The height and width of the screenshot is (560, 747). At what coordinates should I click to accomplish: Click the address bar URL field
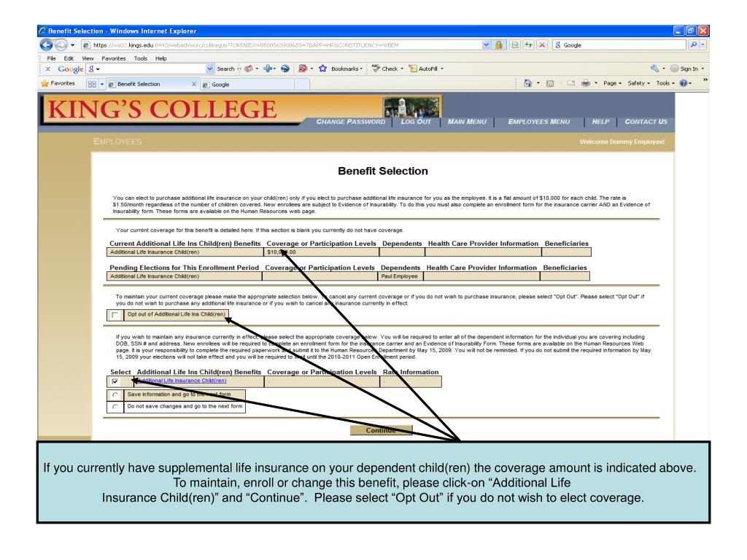pos(281,45)
